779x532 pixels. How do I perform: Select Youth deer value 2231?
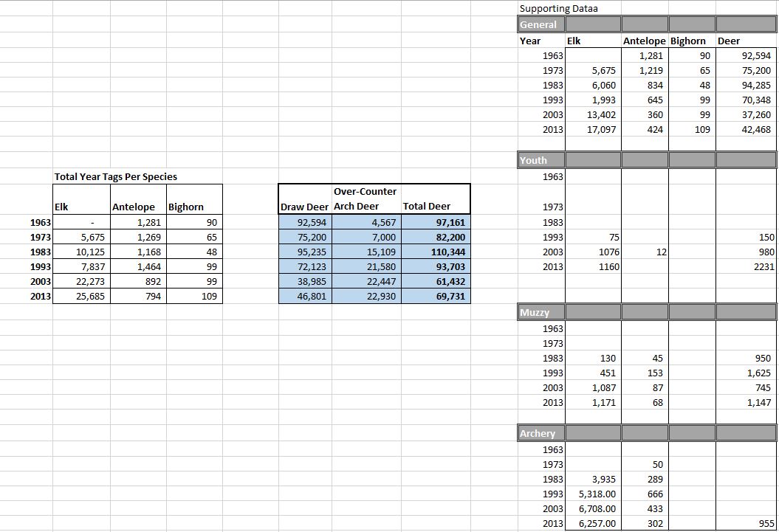coord(746,267)
